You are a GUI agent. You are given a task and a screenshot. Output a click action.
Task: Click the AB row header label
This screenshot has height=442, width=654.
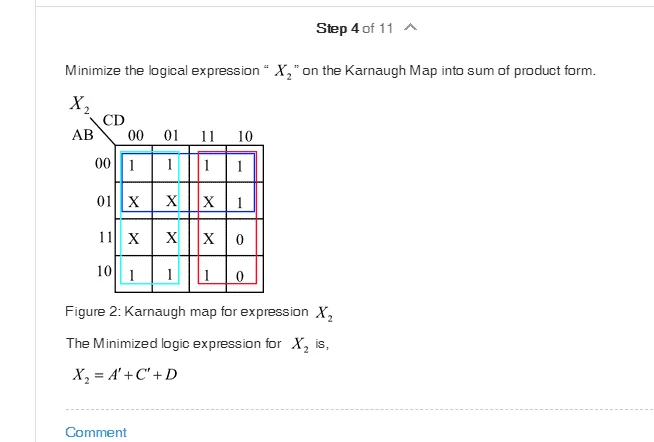82,135
